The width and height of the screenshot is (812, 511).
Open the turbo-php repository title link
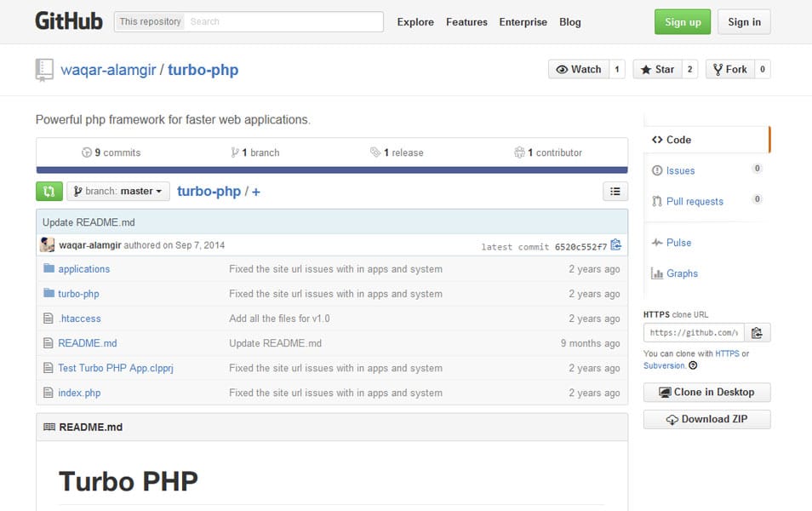point(203,70)
